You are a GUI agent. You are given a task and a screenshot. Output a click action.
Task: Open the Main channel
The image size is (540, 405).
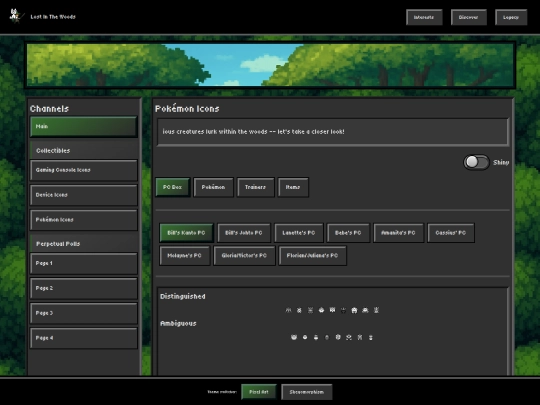pos(84,126)
